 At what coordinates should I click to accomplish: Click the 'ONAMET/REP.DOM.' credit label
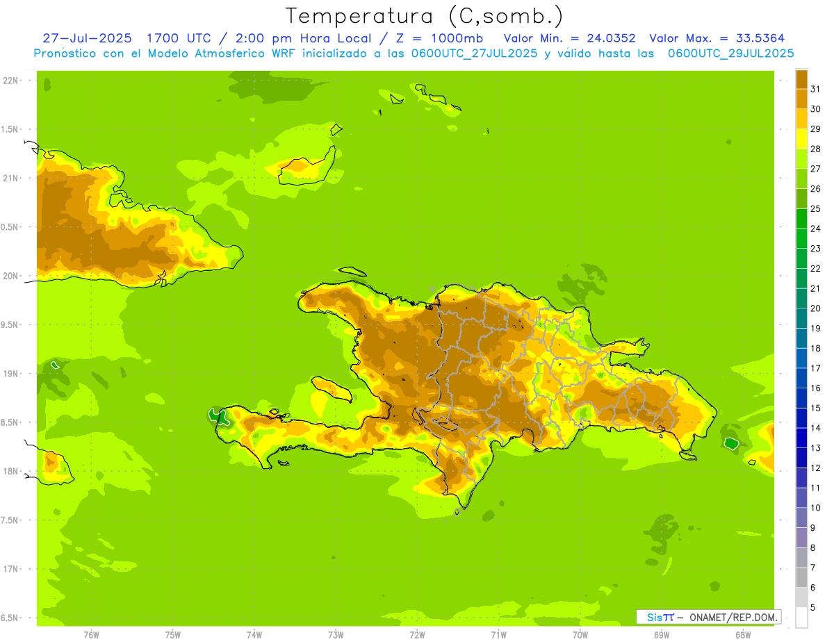point(732,617)
